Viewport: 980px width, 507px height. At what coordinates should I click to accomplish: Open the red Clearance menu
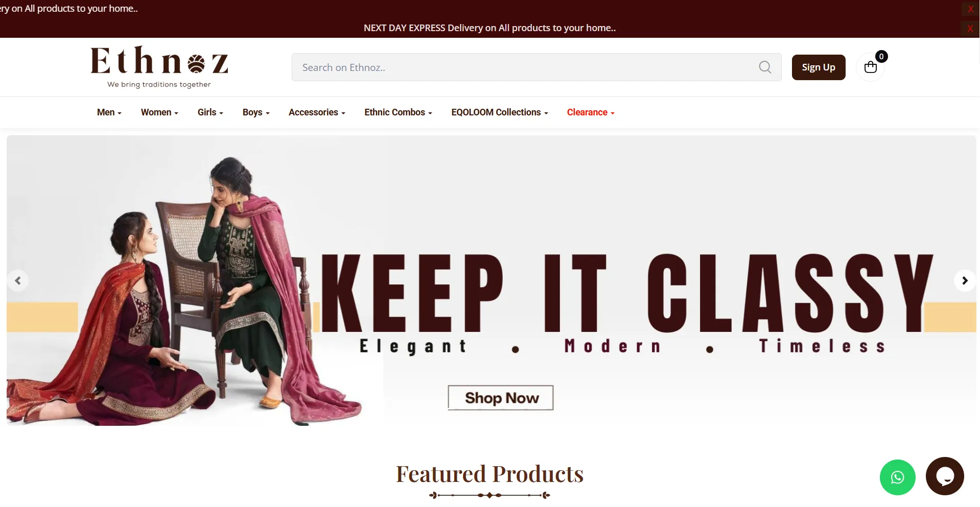591,112
